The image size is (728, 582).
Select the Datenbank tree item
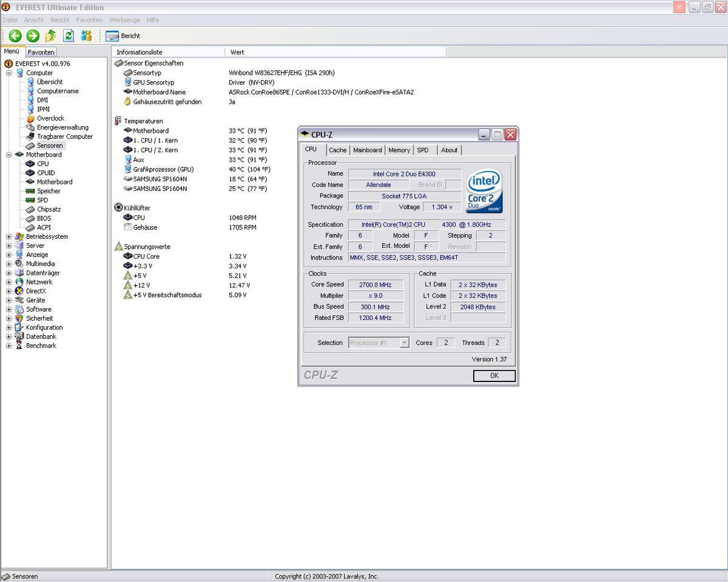point(41,336)
